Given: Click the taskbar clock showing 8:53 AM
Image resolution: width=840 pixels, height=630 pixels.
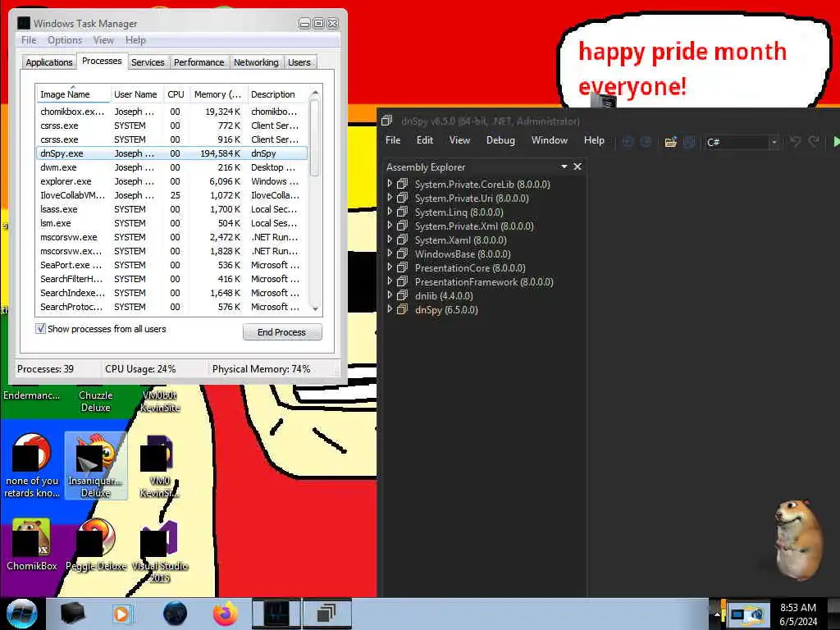Looking at the screenshot, I should (x=797, y=614).
